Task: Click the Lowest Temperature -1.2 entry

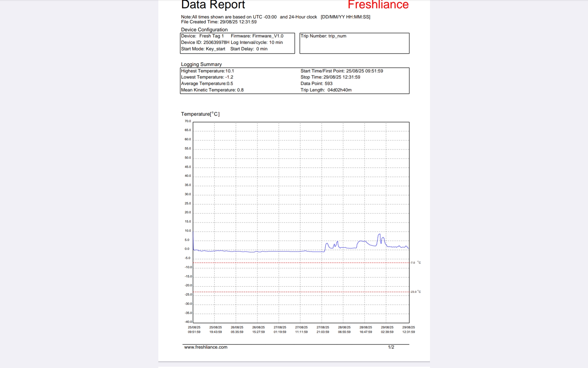Action: click(x=207, y=77)
